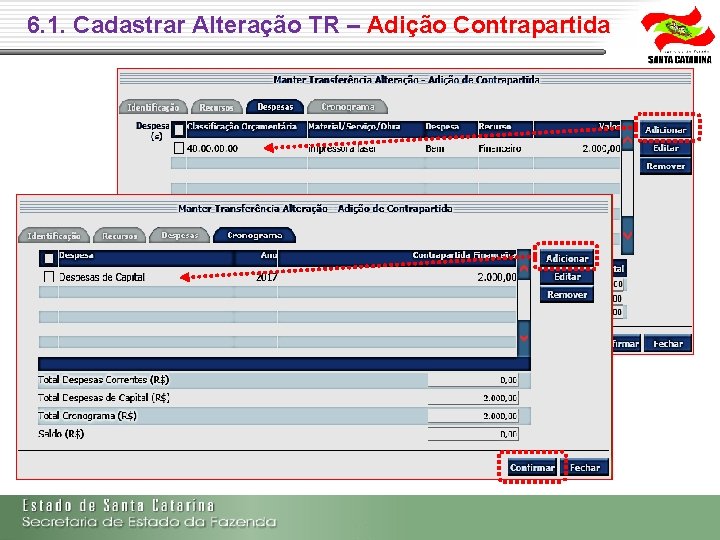Screen dimensions: 720x540
Task: Click the Santa Catarina state logo
Action: click(679, 35)
